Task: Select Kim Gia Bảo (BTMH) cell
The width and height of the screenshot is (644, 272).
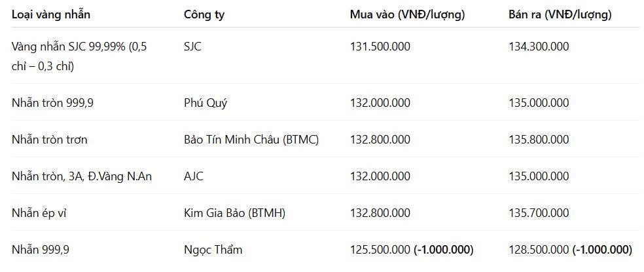Action: pos(234,213)
